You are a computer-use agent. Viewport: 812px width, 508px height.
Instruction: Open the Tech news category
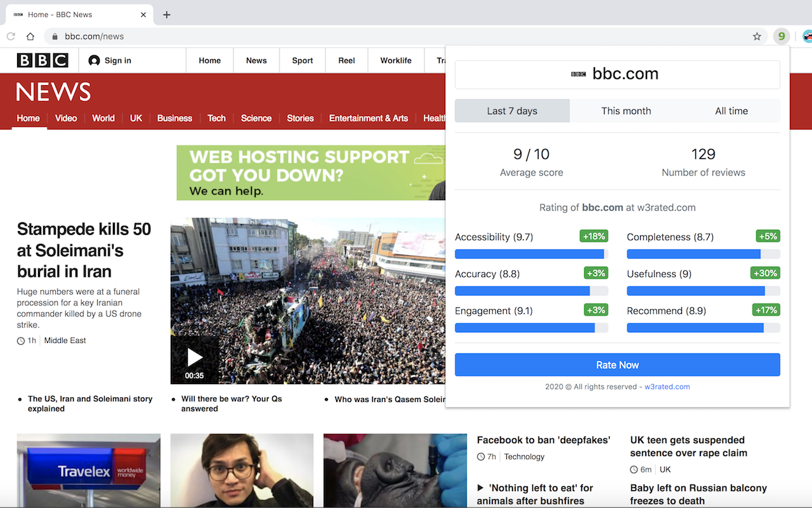tap(216, 118)
